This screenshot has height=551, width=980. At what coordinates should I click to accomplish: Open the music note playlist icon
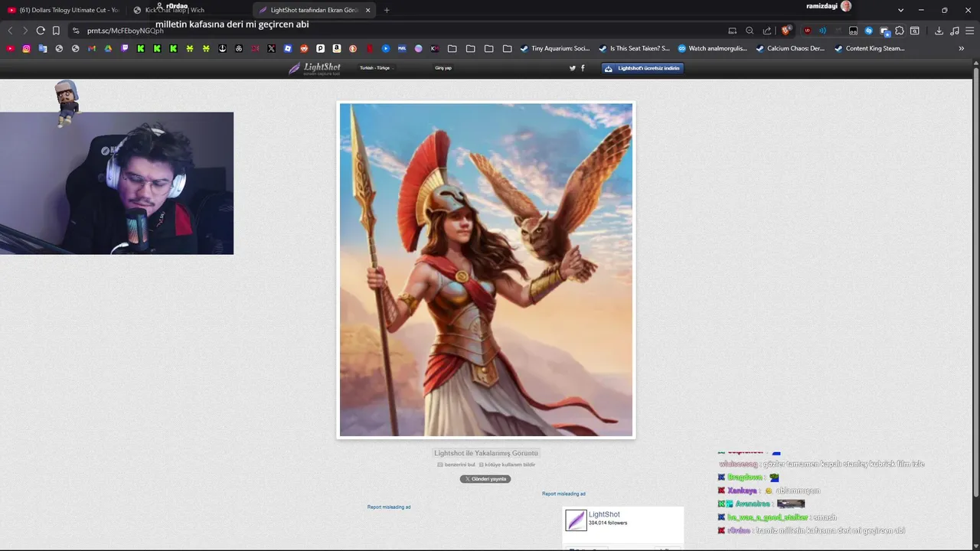[x=954, y=31]
